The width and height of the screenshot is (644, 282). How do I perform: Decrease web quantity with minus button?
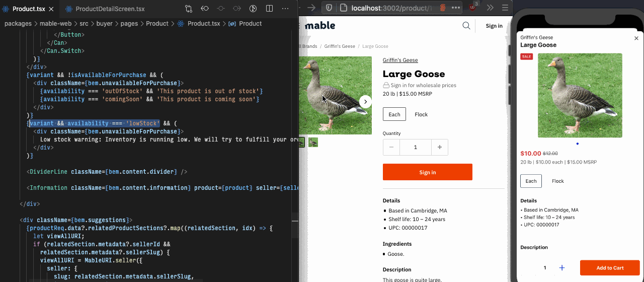tap(391, 147)
